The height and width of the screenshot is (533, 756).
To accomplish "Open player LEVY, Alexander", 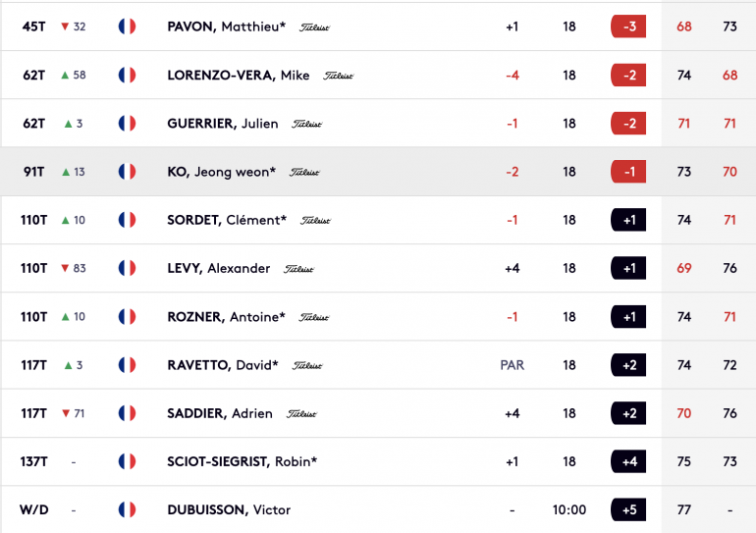I will pos(218,268).
